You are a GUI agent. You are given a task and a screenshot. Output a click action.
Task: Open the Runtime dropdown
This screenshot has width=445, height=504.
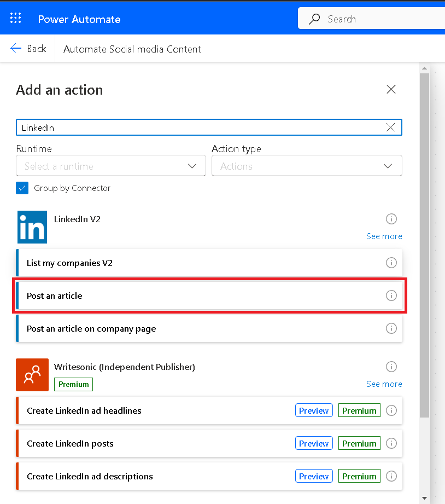point(111,166)
